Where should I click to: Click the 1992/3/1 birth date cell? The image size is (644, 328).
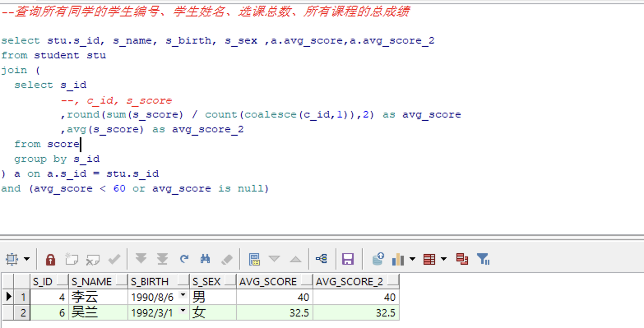(x=159, y=312)
